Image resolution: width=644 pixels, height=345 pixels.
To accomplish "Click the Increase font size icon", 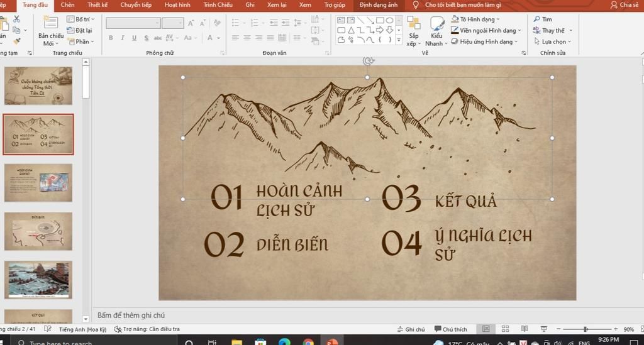I will (x=191, y=23).
